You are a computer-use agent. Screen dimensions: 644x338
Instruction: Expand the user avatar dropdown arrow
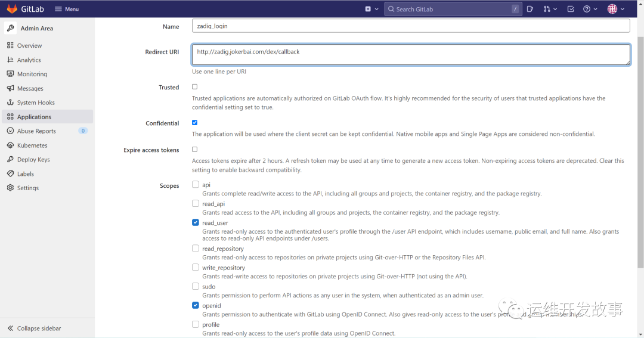tap(622, 9)
